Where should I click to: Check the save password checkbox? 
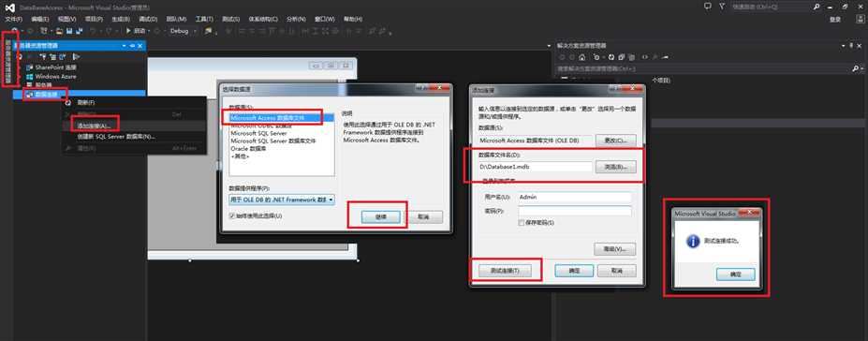[x=521, y=222]
